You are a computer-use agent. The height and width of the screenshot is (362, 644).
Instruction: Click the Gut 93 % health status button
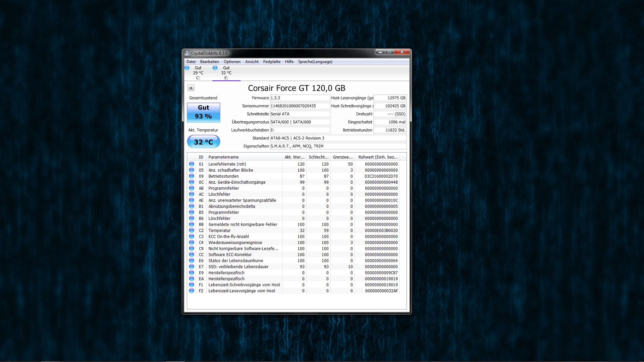pyautogui.click(x=204, y=112)
